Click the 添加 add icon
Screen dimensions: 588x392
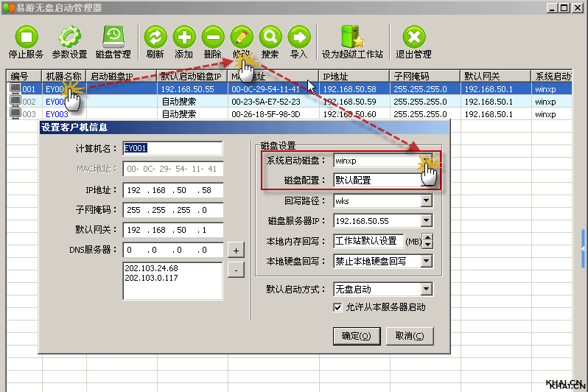184,37
